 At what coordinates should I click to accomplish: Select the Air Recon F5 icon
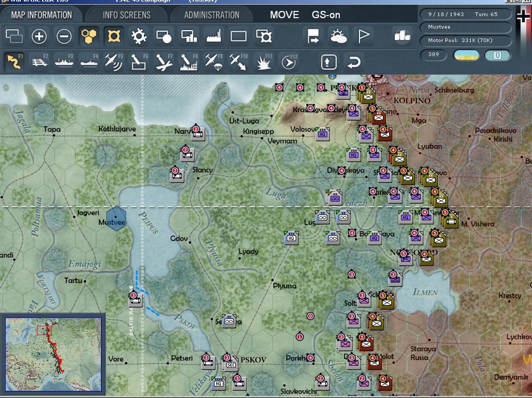coord(114,62)
